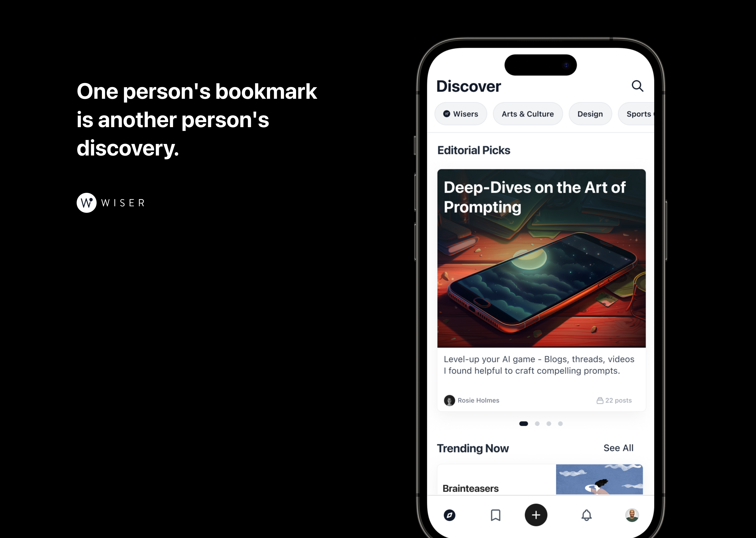Tap the bookmark bag icon on editorial card
This screenshot has height=538, width=756.
(600, 401)
